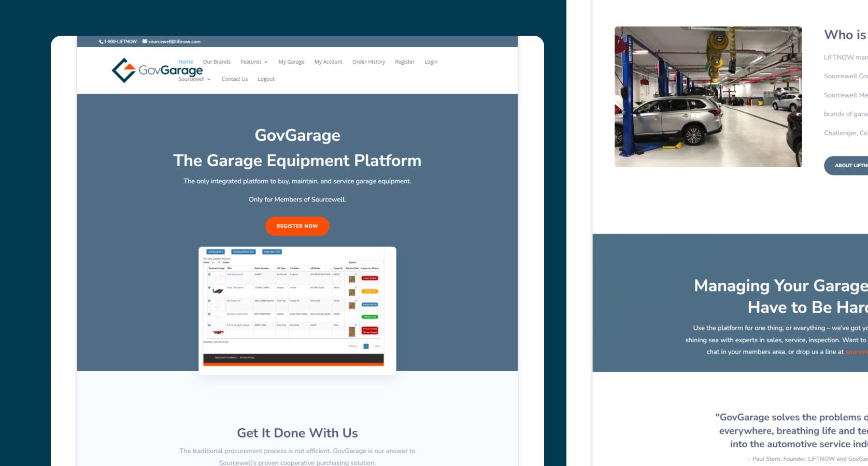
Task: Click the ABOUT LIFTNOW button
Action: click(847, 166)
